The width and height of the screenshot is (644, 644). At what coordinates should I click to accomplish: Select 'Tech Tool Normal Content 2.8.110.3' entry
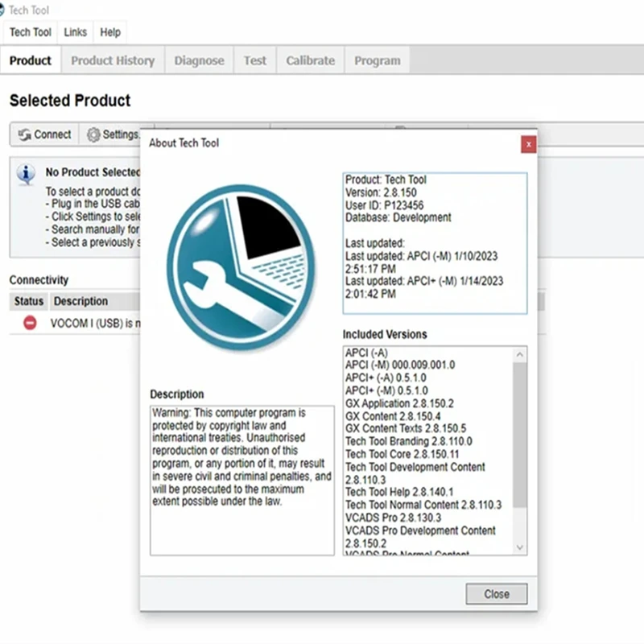pos(423,505)
